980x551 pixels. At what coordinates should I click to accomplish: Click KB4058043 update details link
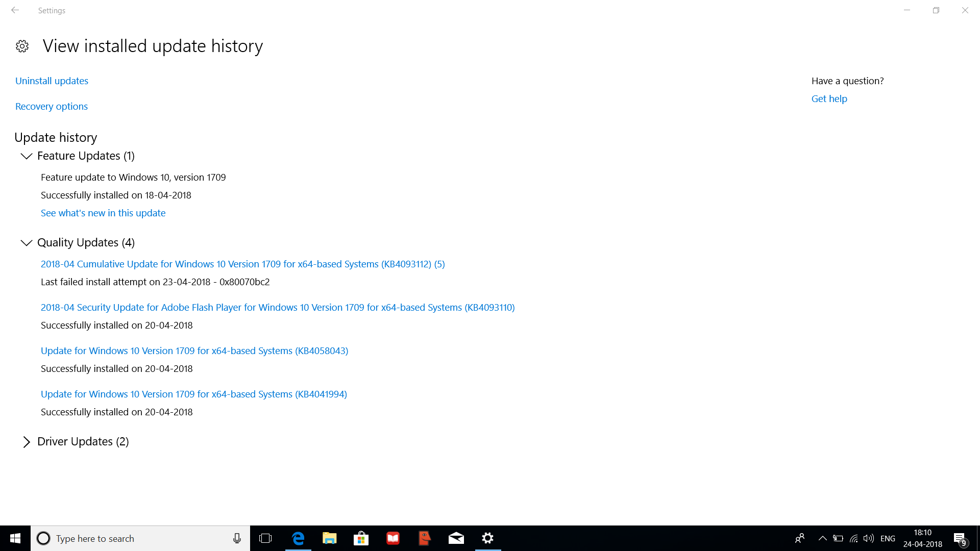coord(194,350)
